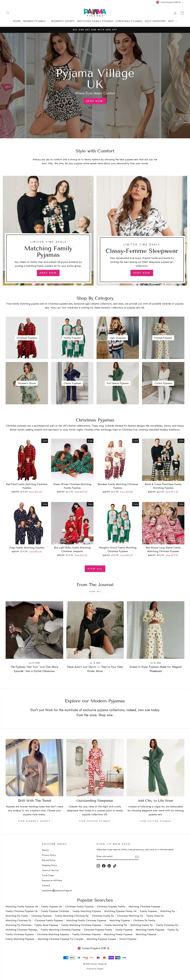The height and width of the screenshot is (980, 190).
Task: Expand the Women Pyjamas menu dropdown
Action: click(36, 21)
